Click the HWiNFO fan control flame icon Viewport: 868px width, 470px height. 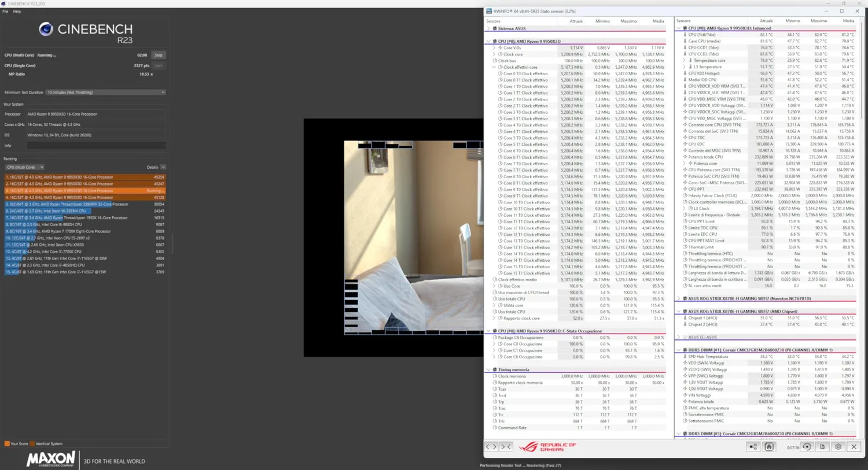coord(768,447)
